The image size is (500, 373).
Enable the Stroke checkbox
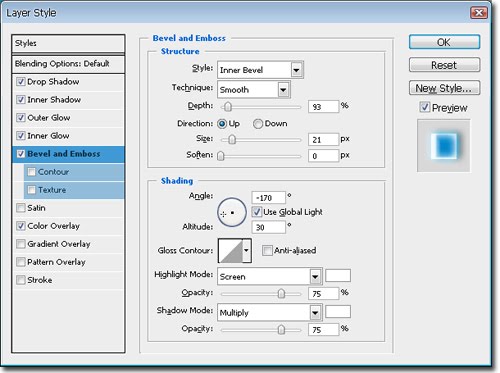[21, 280]
